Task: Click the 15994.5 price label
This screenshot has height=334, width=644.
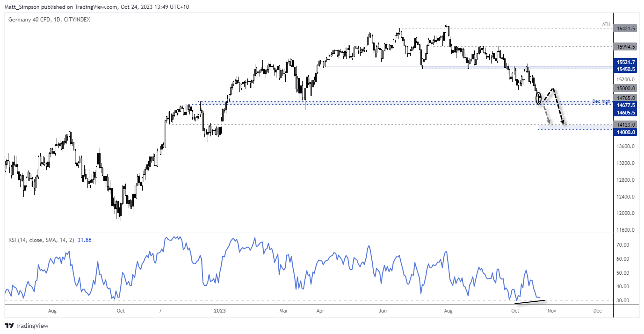Action: (626, 47)
